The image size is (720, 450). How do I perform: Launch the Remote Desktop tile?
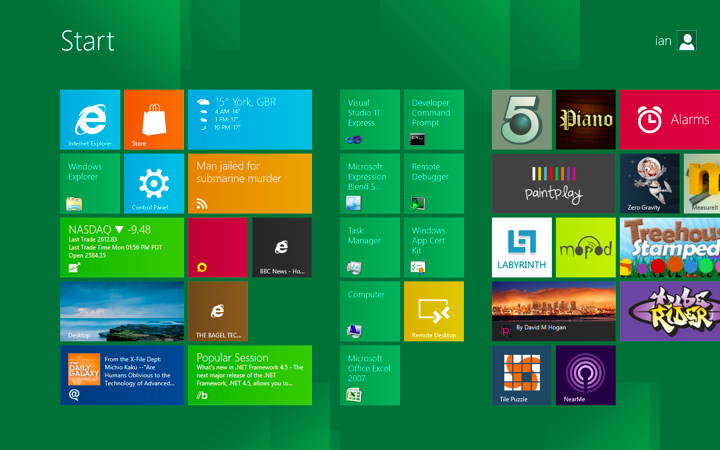click(x=434, y=311)
